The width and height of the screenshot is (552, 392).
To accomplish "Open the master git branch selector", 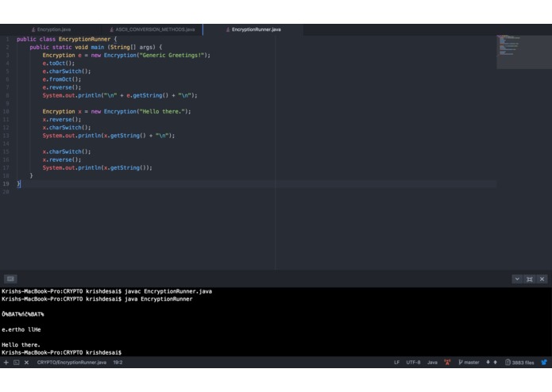I will pyautogui.click(x=469, y=362).
